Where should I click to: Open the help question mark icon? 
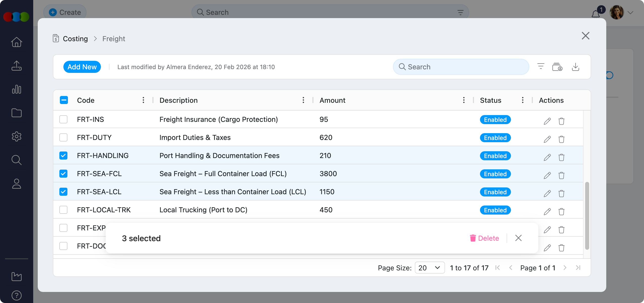click(x=16, y=295)
